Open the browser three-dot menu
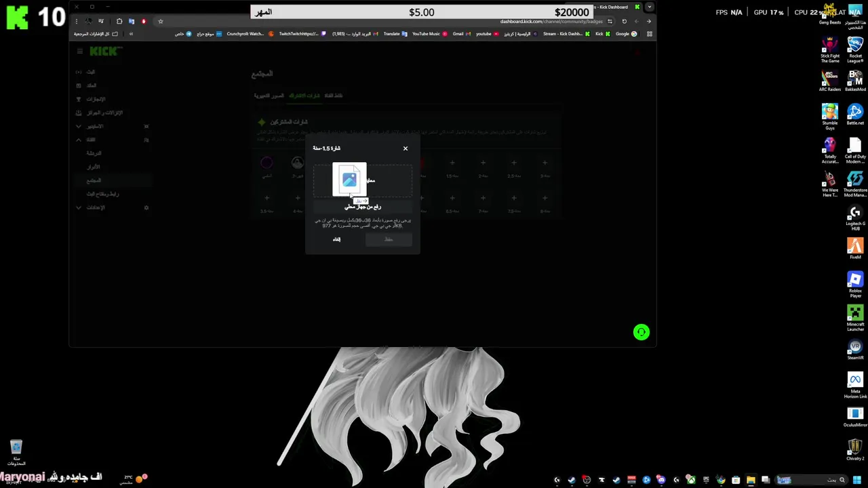 pyautogui.click(x=77, y=22)
